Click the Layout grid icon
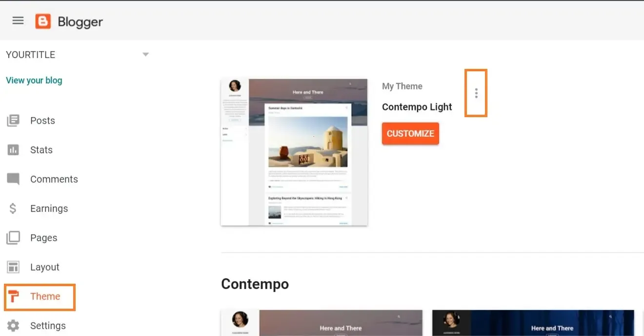The width and height of the screenshot is (644, 336). click(x=13, y=267)
